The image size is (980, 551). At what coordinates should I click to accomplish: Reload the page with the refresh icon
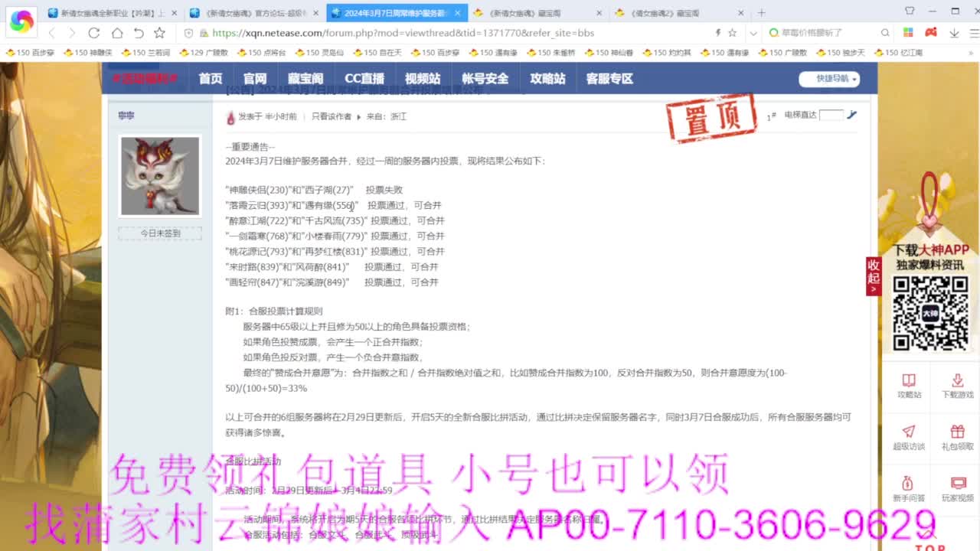point(93,33)
